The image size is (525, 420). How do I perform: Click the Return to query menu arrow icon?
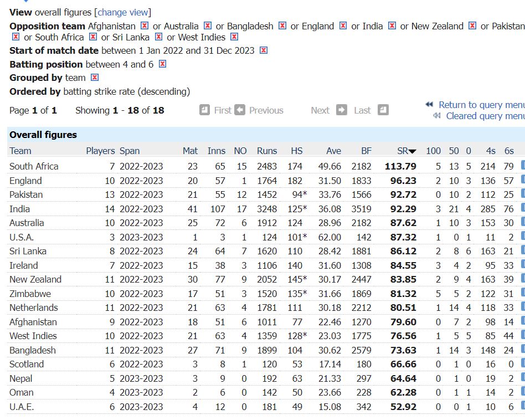(x=430, y=105)
